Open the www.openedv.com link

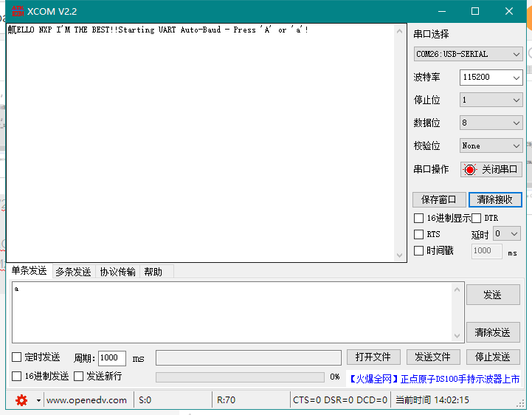(x=86, y=400)
